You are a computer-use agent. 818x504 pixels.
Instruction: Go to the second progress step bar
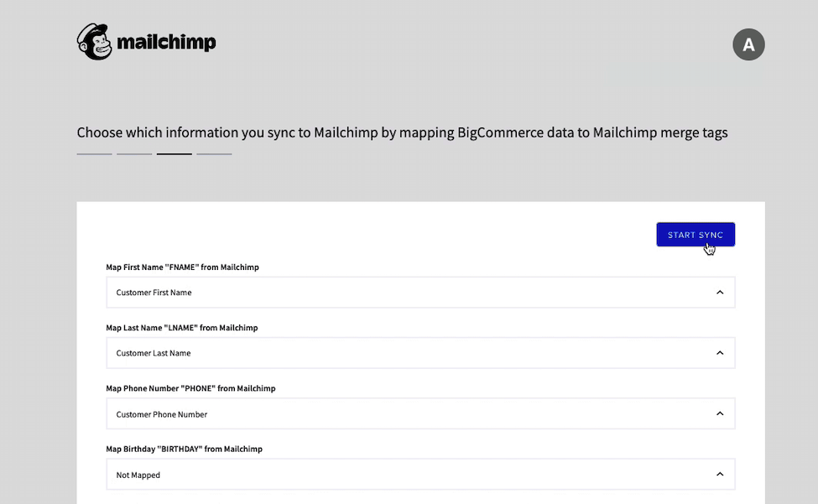click(x=134, y=154)
